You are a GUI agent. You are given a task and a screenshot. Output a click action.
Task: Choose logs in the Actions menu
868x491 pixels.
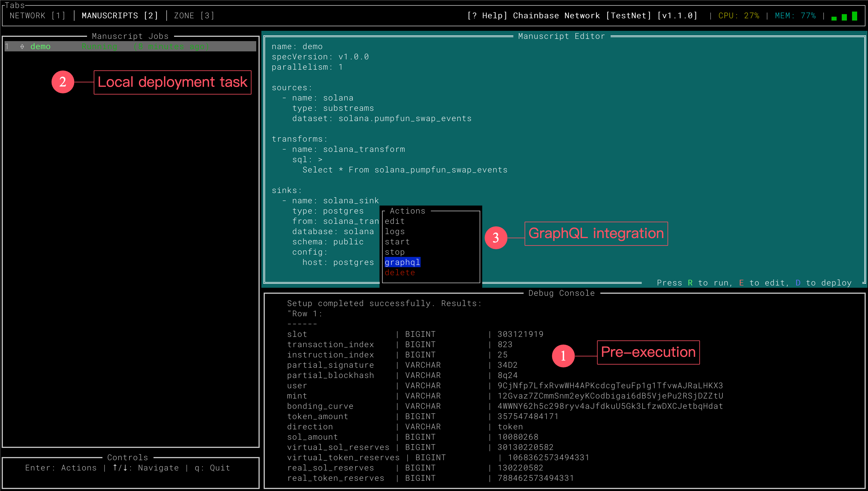point(394,232)
